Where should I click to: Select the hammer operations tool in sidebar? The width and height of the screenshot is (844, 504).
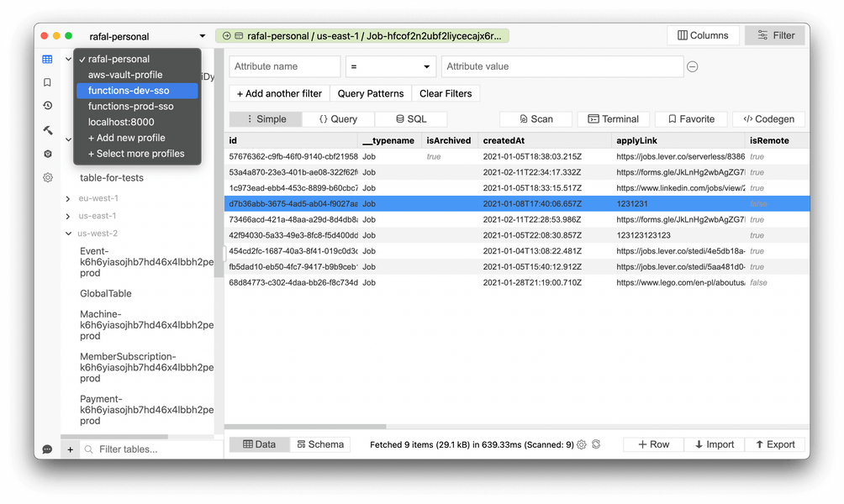coord(47,130)
